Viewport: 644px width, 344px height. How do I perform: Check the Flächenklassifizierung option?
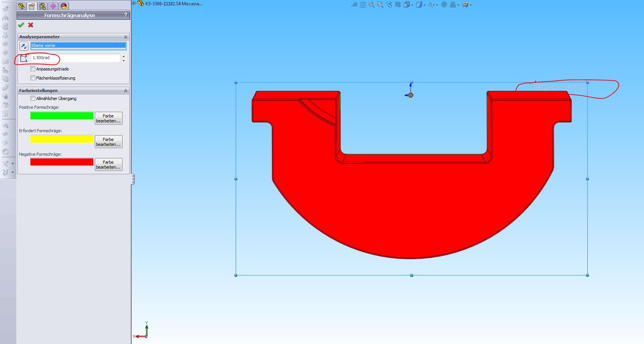point(33,78)
